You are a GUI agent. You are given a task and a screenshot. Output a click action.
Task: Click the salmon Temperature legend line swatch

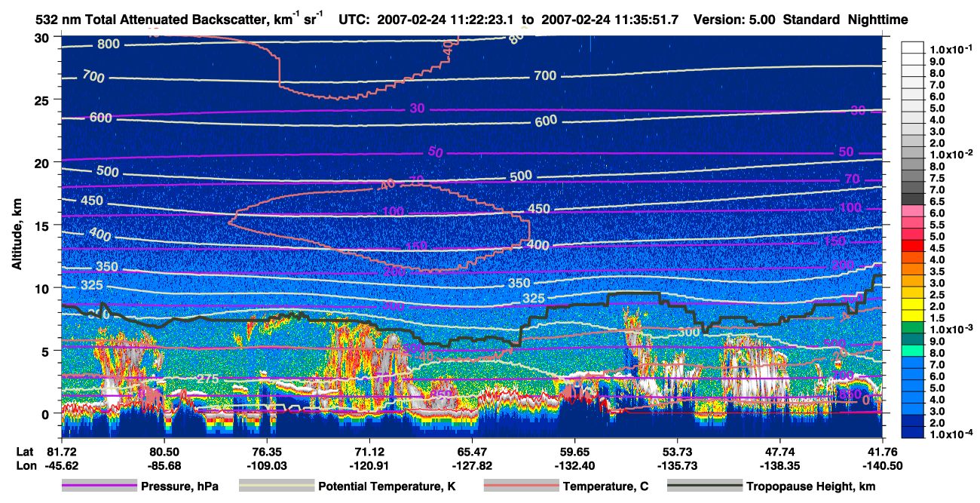tap(522, 486)
